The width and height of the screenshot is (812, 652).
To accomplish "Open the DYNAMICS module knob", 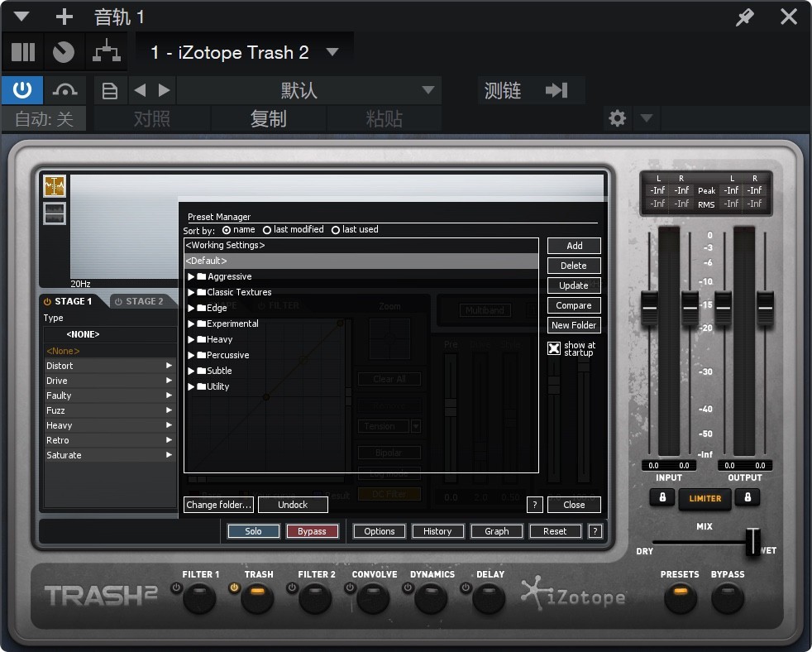I will [x=432, y=597].
